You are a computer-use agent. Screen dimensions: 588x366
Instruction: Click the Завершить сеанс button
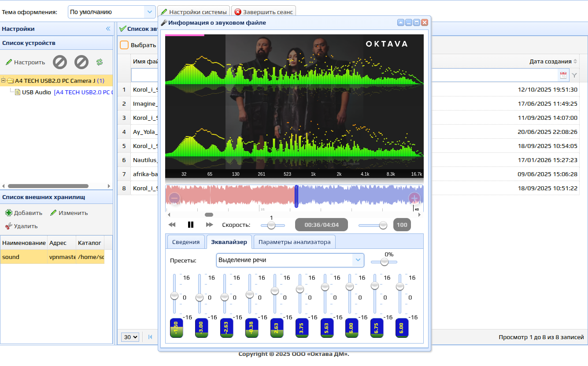tap(263, 12)
